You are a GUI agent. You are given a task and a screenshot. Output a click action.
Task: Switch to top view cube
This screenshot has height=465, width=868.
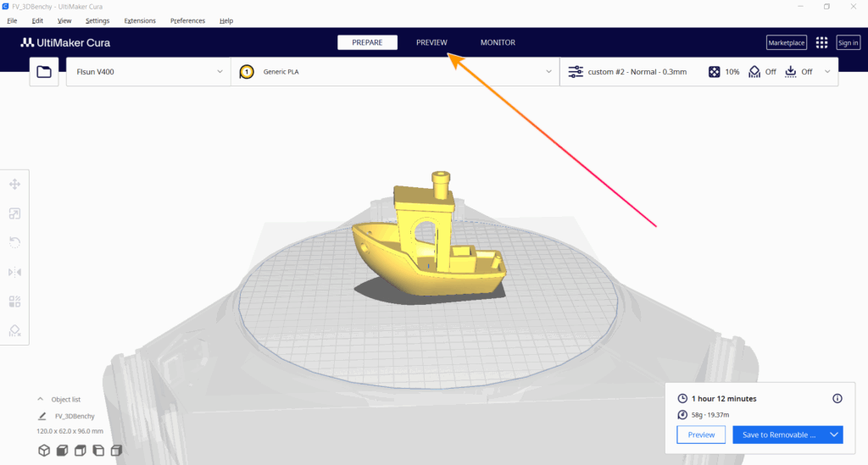pyautogui.click(x=81, y=451)
